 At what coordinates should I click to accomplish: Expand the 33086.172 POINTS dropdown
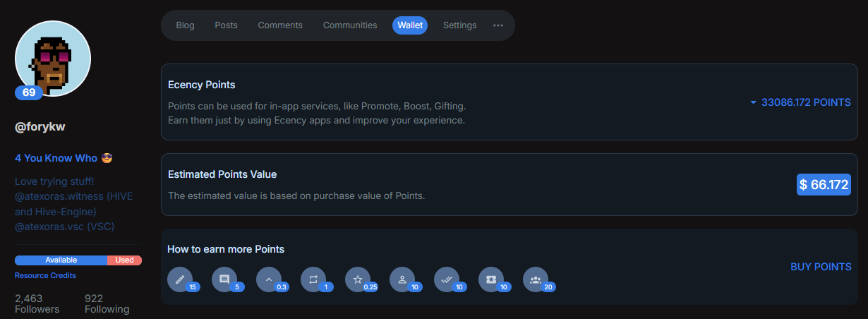800,102
